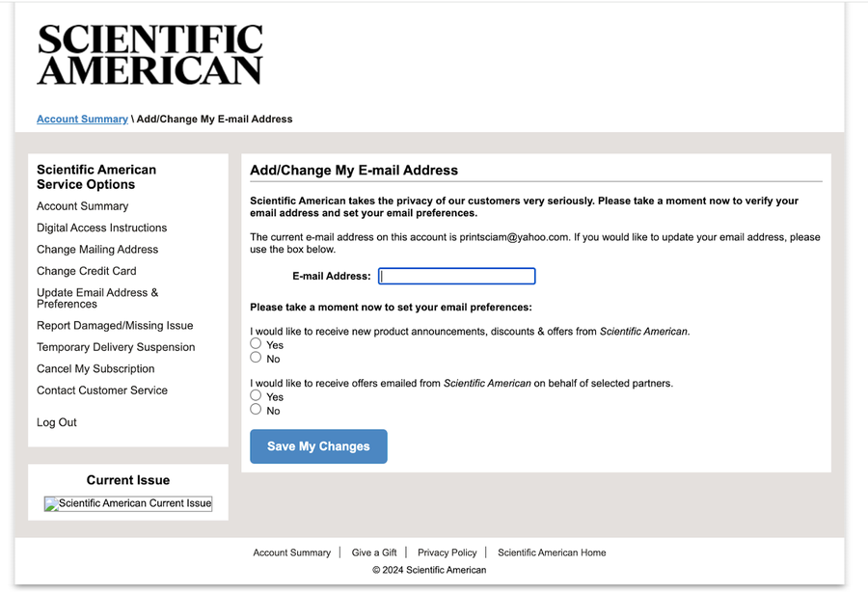Image resolution: width=868 pixels, height=592 pixels.
Task: Click the Scientific American logo
Action: click(149, 54)
